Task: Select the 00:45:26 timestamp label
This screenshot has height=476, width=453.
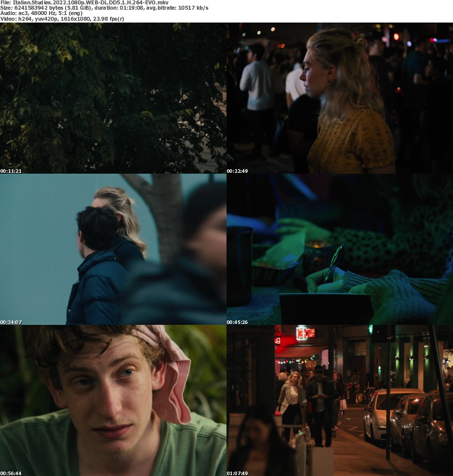Action: 238,322
